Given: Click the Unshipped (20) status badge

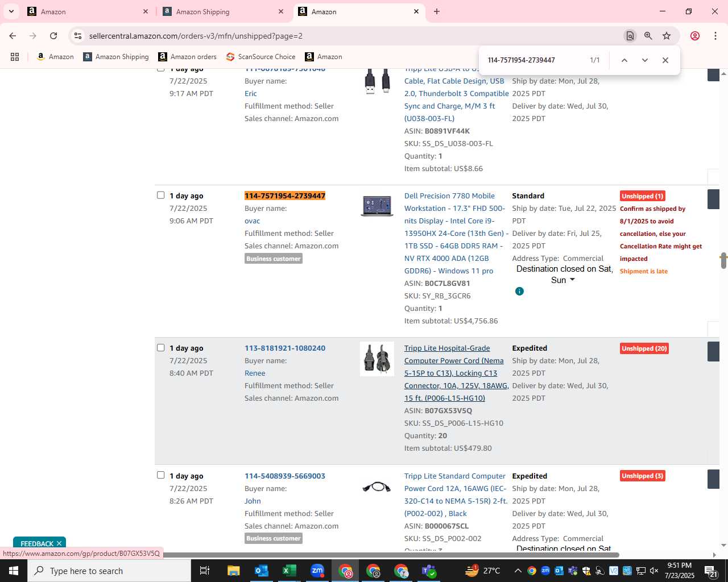Looking at the screenshot, I should coord(644,348).
